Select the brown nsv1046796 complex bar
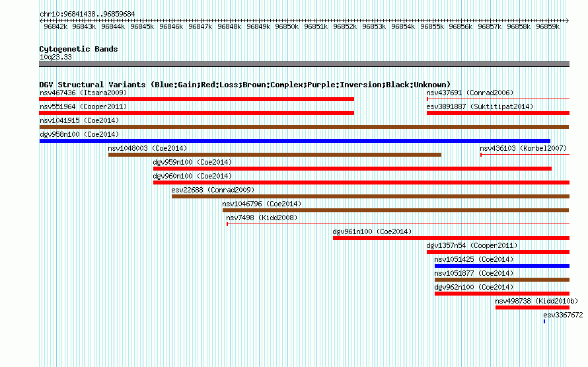The image size is (588, 367). (396, 210)
